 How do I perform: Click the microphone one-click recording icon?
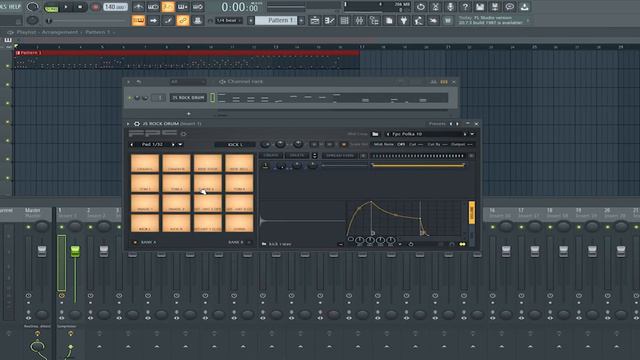450,7
